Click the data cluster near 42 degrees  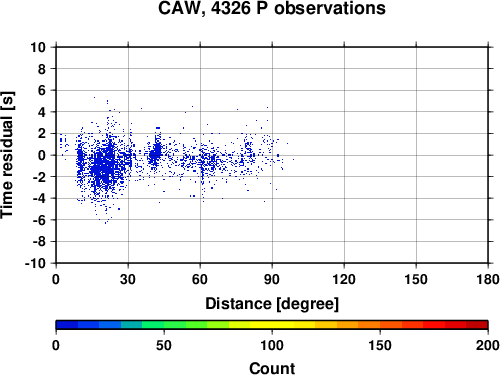[156, 152]
